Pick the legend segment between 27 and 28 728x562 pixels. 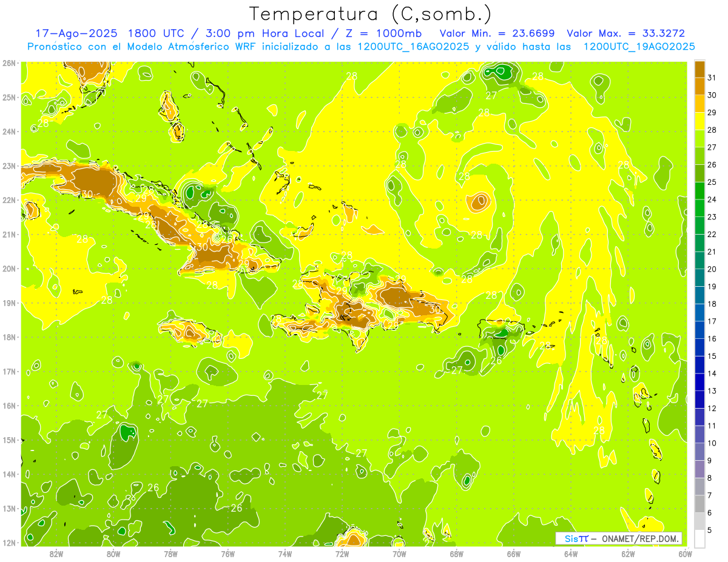coord(699,138)
